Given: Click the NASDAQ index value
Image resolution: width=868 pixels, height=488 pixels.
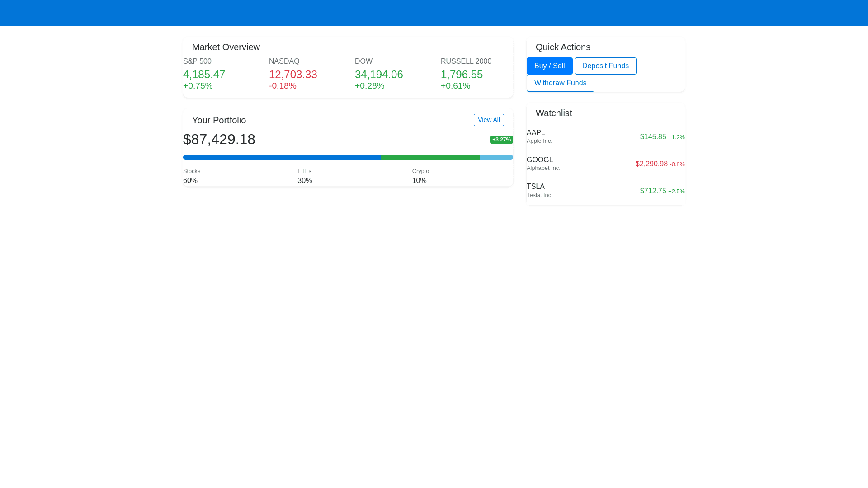Looking at the screenshot, I should (293, 75).
